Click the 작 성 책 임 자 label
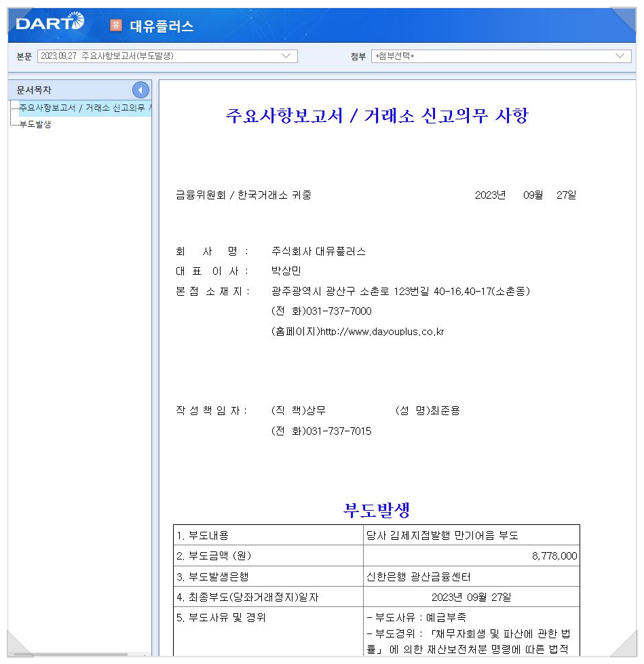 coord(212,410)
